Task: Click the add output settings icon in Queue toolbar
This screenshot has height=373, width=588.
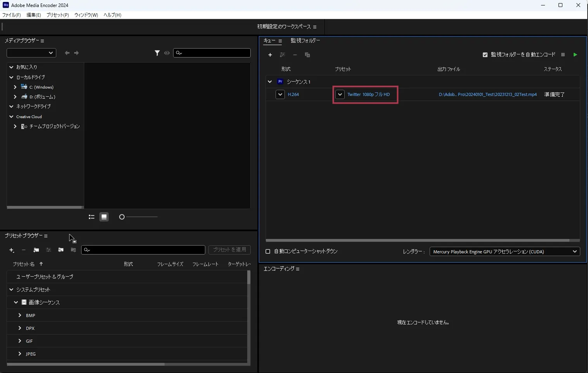Action: [x=283, y=55]
